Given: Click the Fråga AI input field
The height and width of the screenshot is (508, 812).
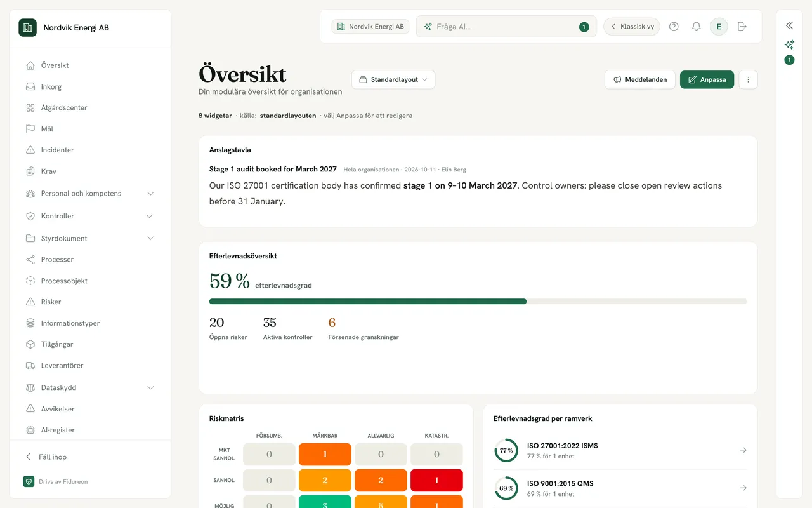Looking at the screenshot, I should (x=506, y=27).
